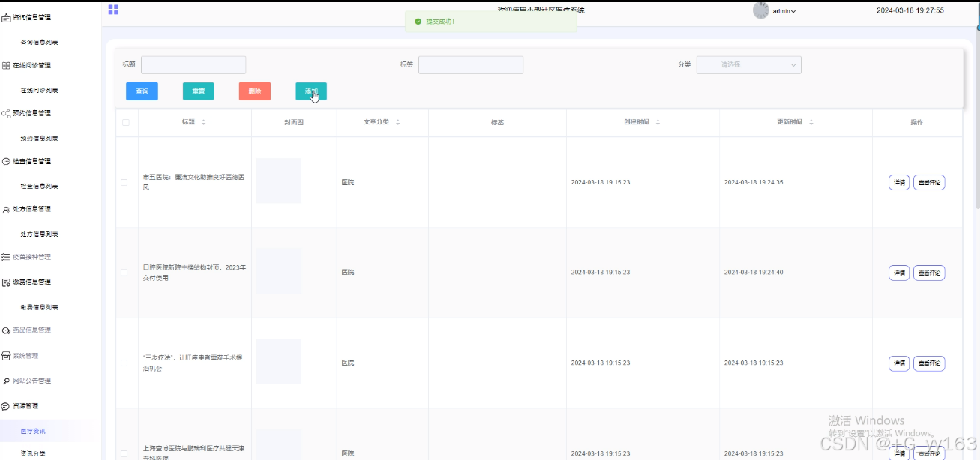Screen dimensions: 980x460
Task: Sort by 标题 column arrows
Action: click(203, 122)
